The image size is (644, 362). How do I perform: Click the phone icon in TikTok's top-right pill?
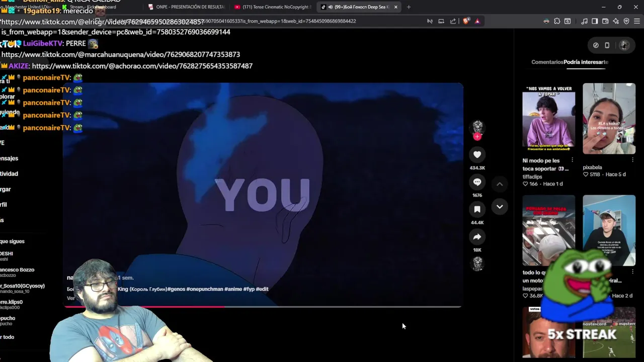[607, 45]
